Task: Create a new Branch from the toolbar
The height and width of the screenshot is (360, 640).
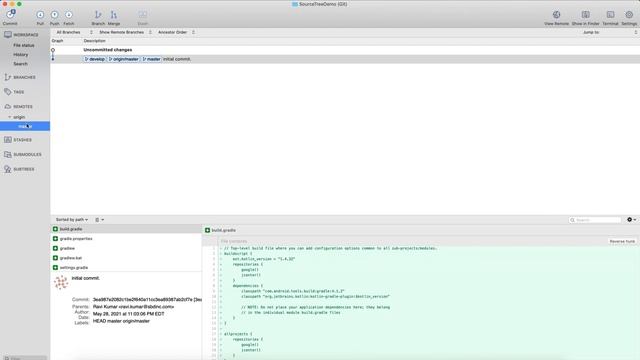Action: pos(98,17)
